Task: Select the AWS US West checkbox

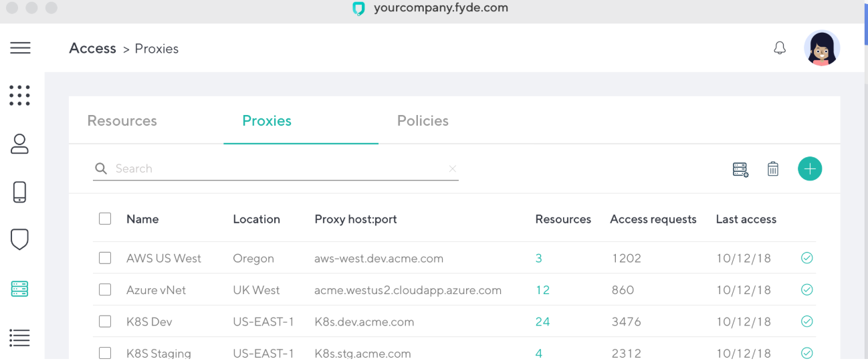Action: [x=105, y=258]
